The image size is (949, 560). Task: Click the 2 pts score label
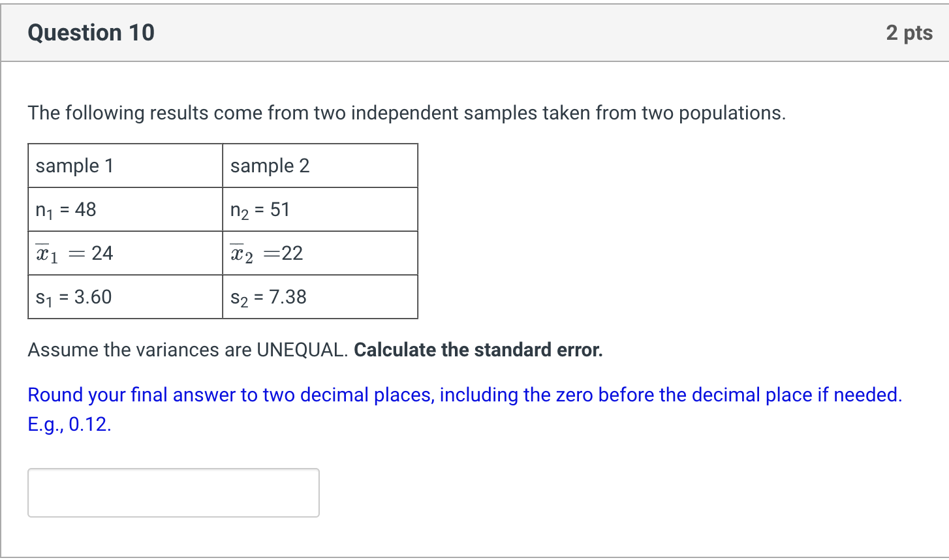coord(909,33)
